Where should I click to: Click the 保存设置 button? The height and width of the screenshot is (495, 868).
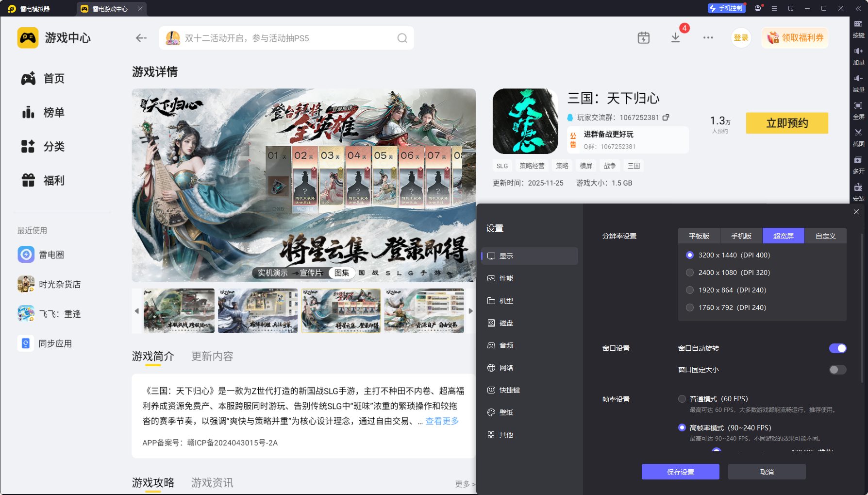point(680,472)
